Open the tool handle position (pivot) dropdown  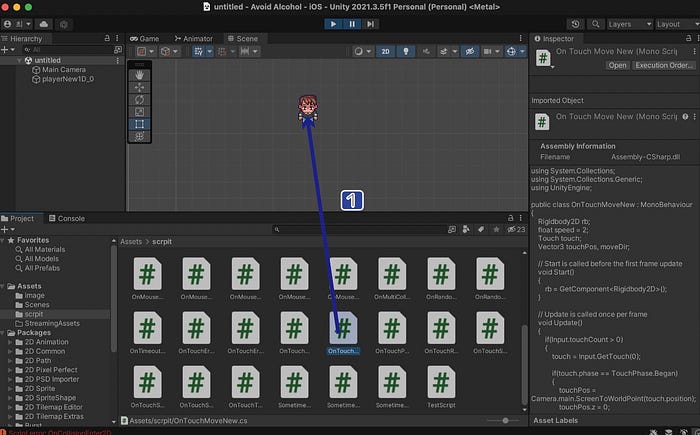[146, 51]
